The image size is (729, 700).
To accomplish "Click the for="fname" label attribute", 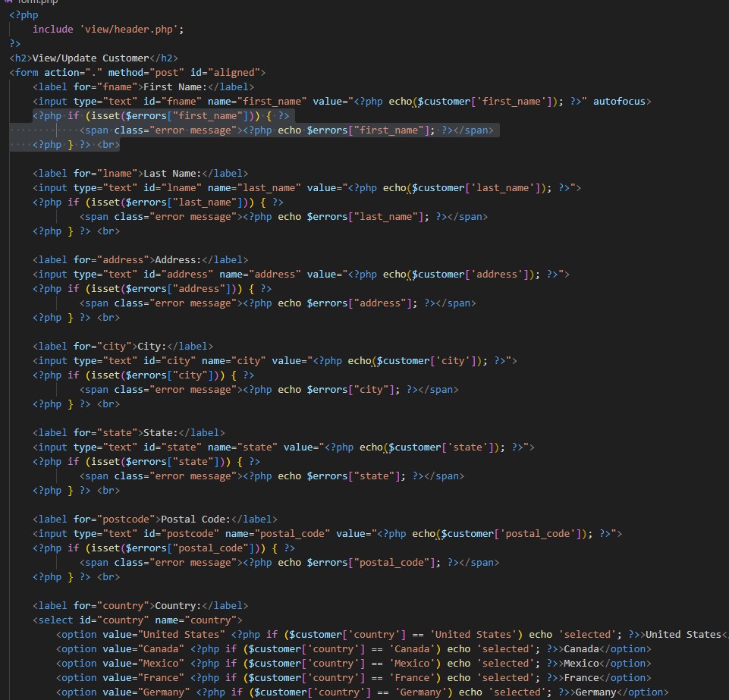I will pos(105,87).
